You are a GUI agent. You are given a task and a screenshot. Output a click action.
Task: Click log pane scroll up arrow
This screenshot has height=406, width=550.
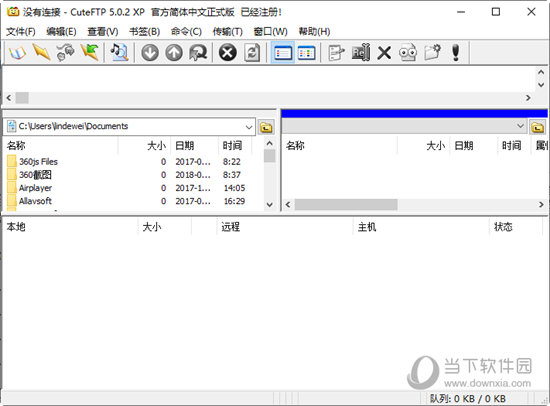[x=541, y=72]
